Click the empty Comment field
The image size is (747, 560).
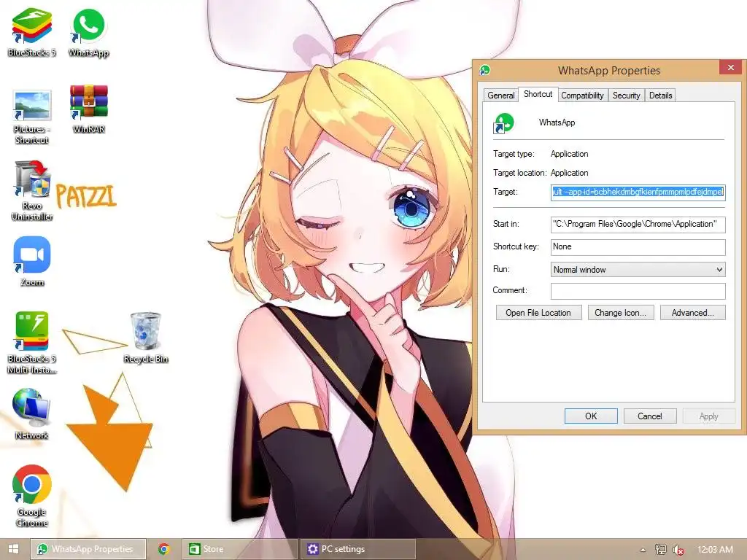click(638, 291)
